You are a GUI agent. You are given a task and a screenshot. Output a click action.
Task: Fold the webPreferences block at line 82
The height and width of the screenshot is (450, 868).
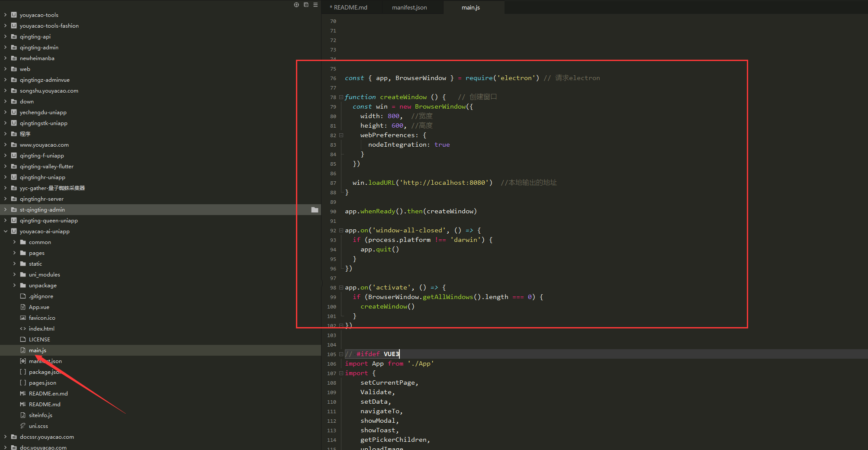(341, 135)
